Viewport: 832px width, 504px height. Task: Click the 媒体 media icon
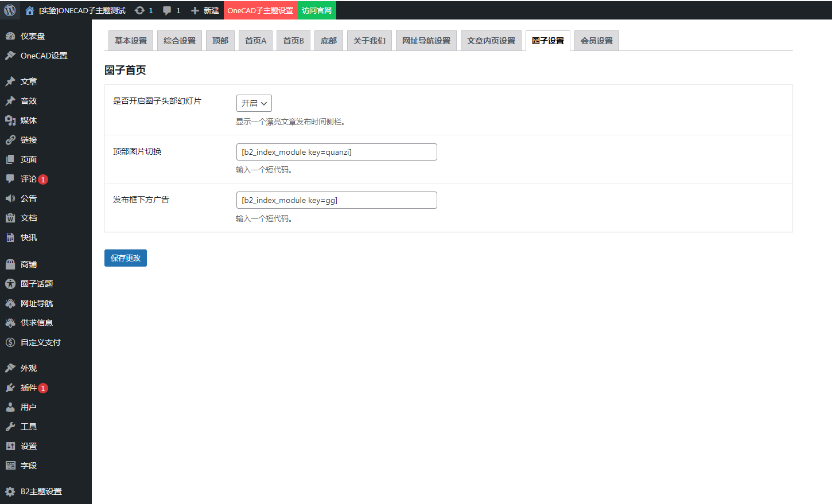10,120
